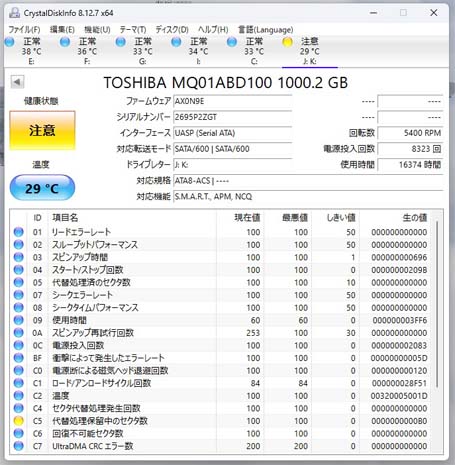Screen dimensions: 455x465
Task: Click the firmware field AX0N9E
Action: point(233,101)
